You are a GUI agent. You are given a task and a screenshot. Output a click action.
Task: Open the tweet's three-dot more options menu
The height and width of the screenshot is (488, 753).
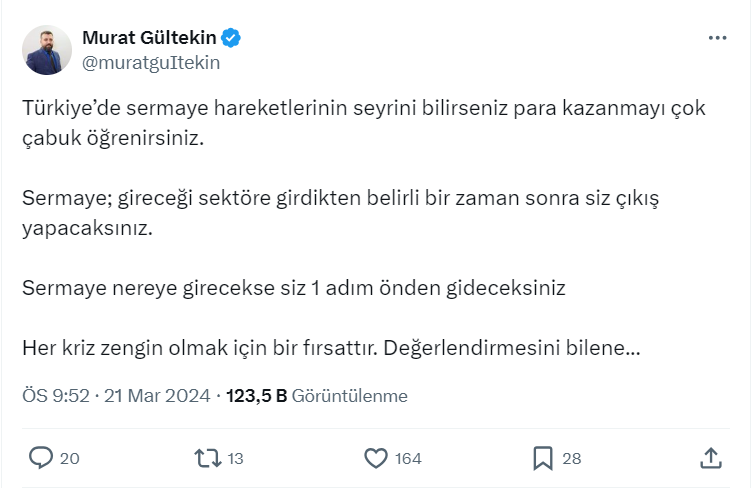[x=717, y=38]
